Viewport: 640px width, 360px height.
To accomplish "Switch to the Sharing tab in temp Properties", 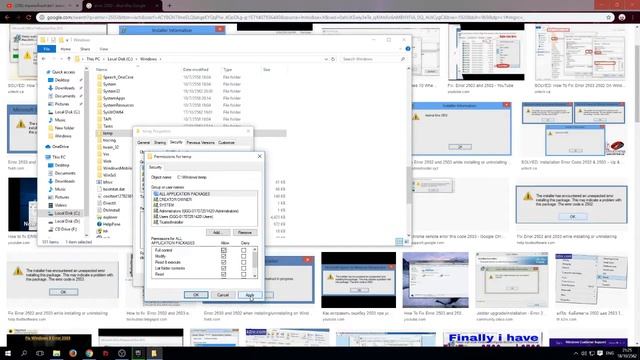I will click(x=160, y=142).
